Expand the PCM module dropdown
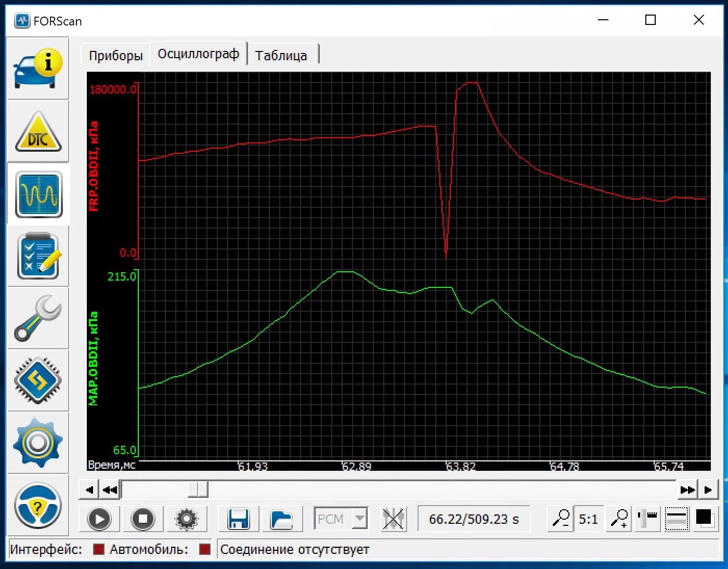 click(x=359, y=519)
